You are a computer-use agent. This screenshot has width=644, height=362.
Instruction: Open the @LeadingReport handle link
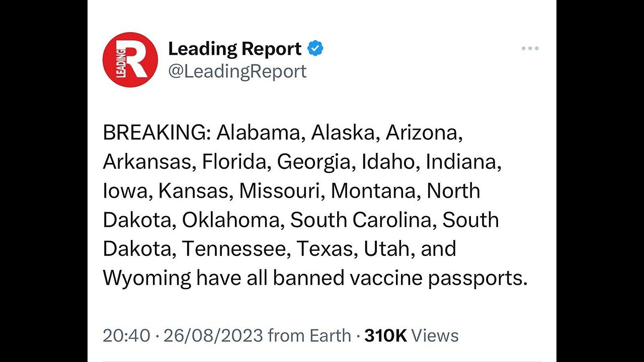pos(237,71)
